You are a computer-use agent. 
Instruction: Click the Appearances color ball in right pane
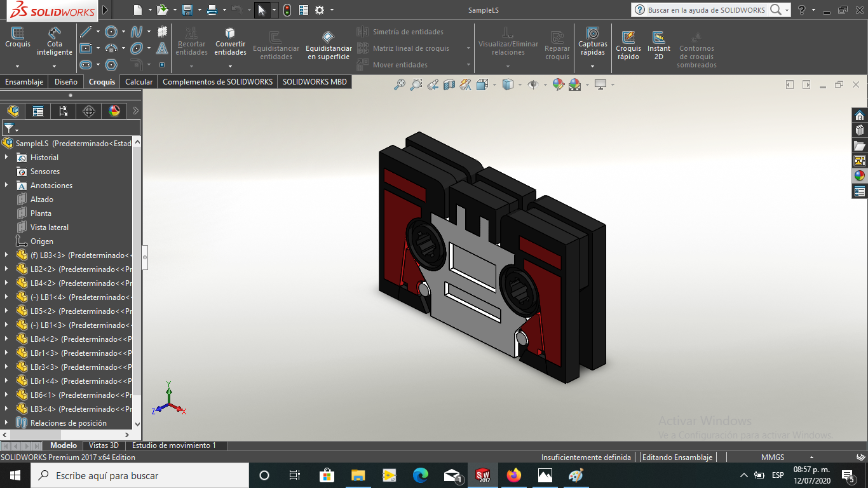click(860, 176)
